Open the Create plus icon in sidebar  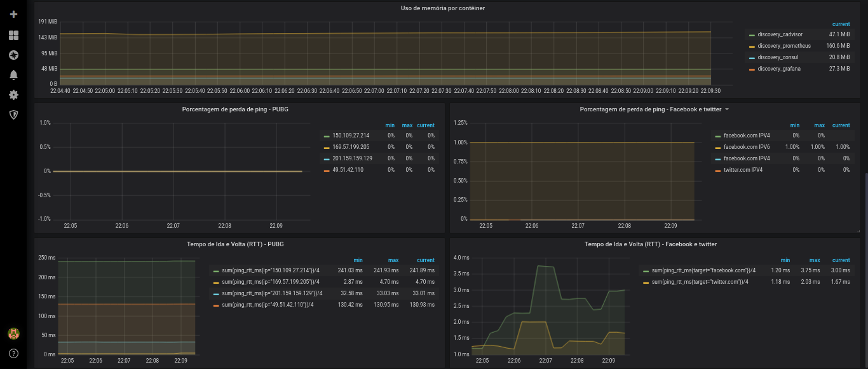(13, 14)
